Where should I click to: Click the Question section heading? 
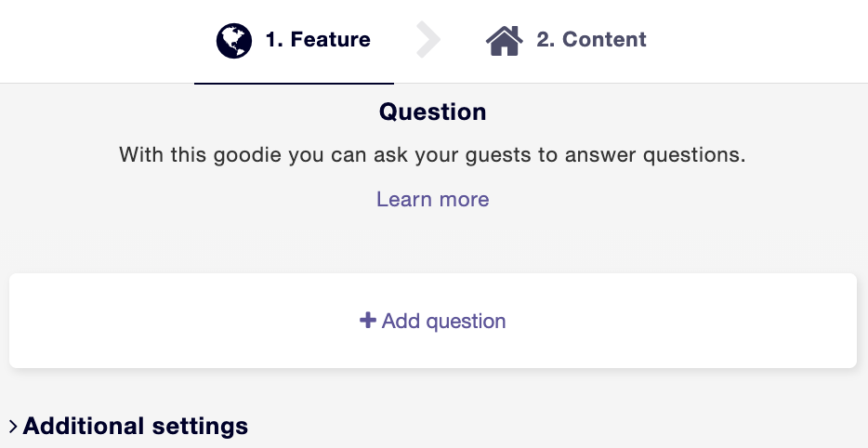click(433, 112)
